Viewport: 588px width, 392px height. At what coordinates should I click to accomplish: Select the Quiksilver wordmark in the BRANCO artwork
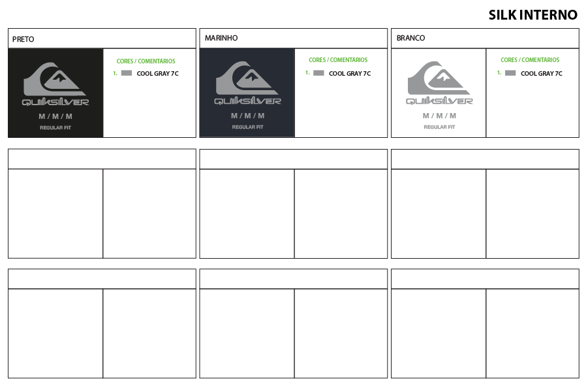point(439,101)
